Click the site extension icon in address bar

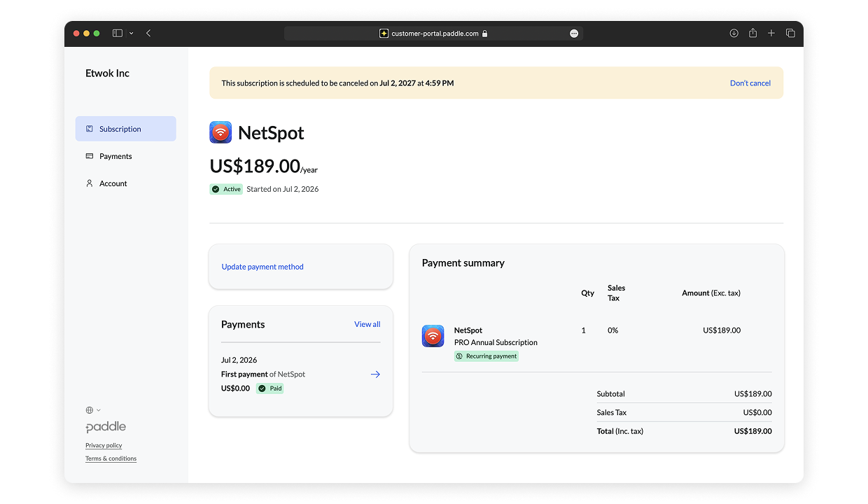(384, 33)
